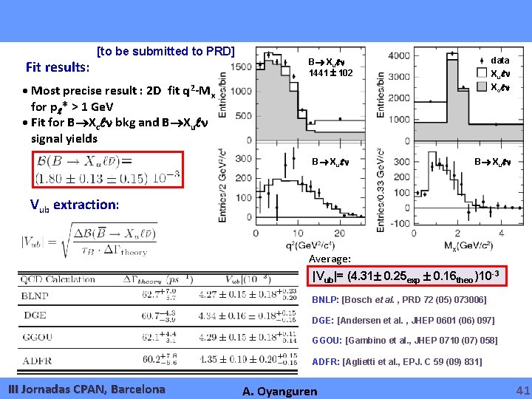Image resolution: width=532 pixels, height=399 pixels.
Task: Click the GGOU Gambino et al. reference
Action: tap(404, 341)
